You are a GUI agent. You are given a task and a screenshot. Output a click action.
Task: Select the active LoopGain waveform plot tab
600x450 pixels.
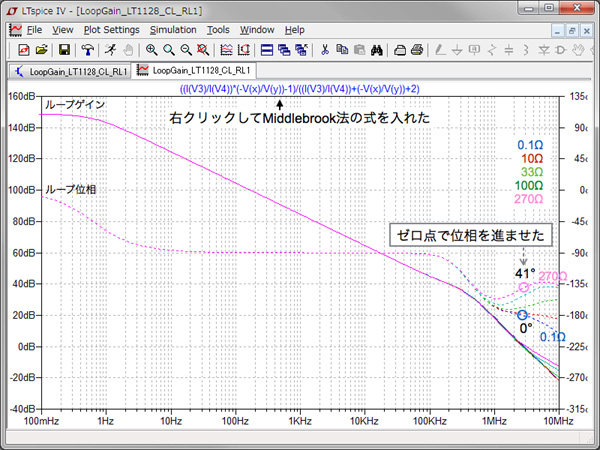(x=193, y=71)
